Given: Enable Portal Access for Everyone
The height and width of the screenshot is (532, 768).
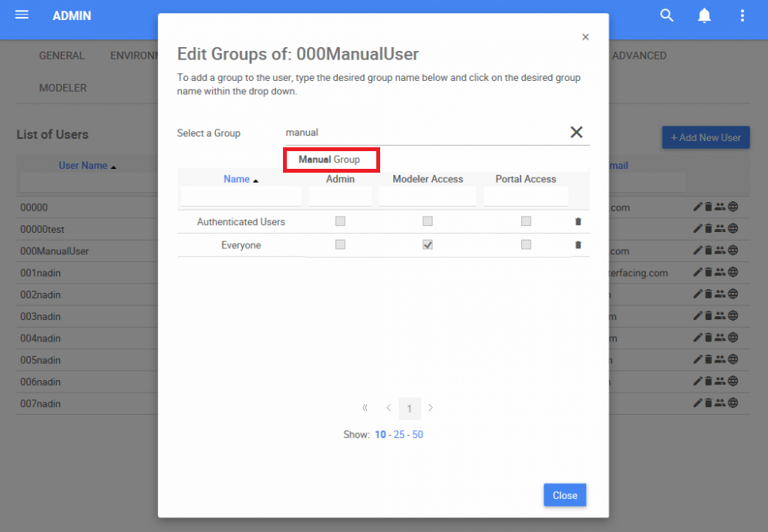Looking at the screenshot, I should (526, 244).
